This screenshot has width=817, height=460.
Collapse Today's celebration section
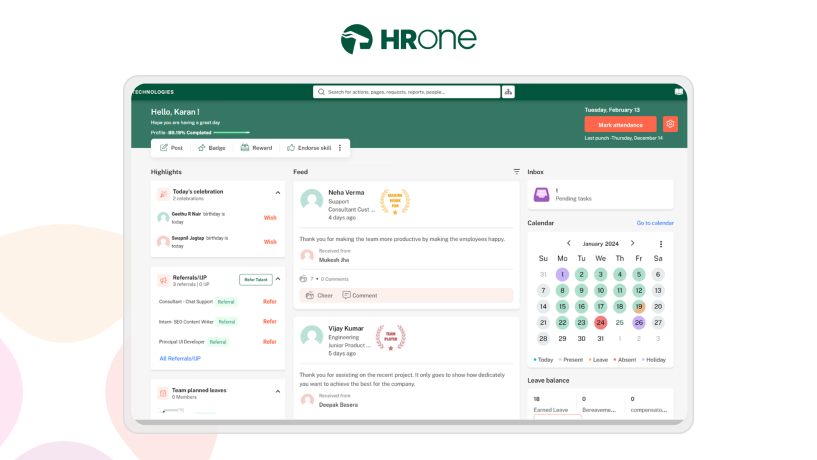[x=278, y=193]
